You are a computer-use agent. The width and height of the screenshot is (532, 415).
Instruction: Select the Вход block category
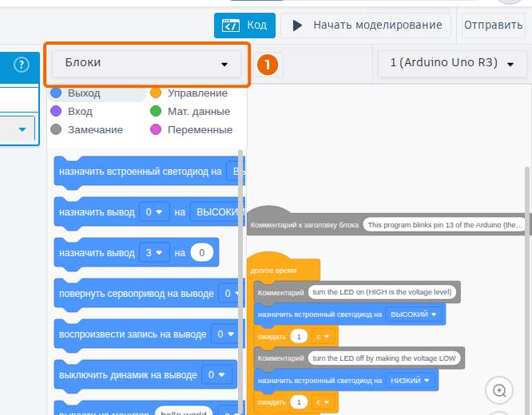pos(71,111)
